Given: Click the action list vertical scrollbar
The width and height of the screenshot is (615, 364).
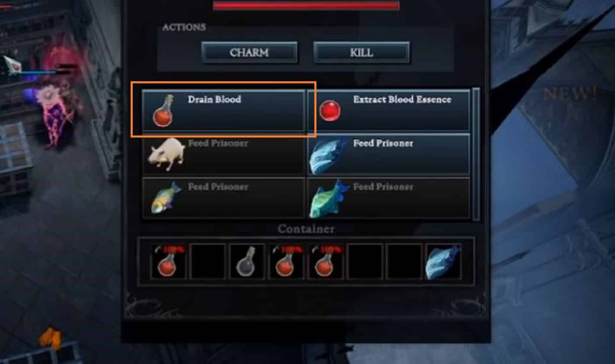Looking at the screenshot, I should pyautogui.click(x=477, y=154).
